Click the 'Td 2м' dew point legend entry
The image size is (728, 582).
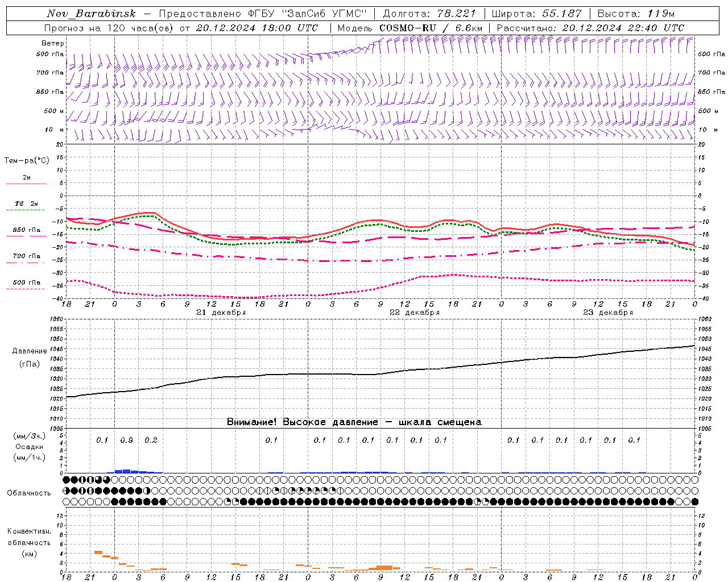(27, 203)
